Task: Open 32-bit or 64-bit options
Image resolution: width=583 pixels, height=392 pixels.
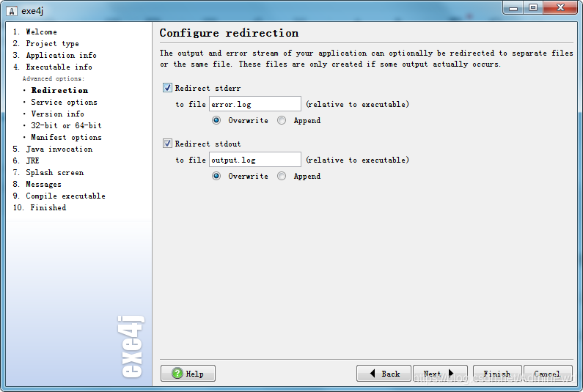Action: [x=66, y=125]
